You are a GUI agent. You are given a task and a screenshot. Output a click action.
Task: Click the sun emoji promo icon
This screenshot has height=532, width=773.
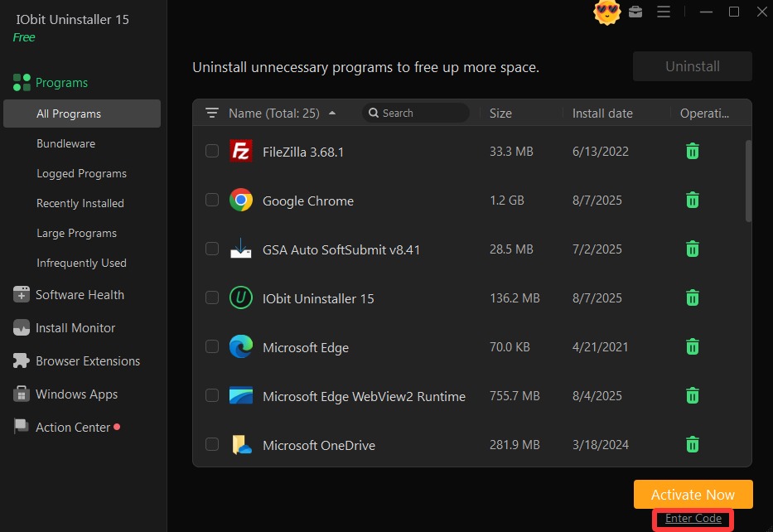607,12
